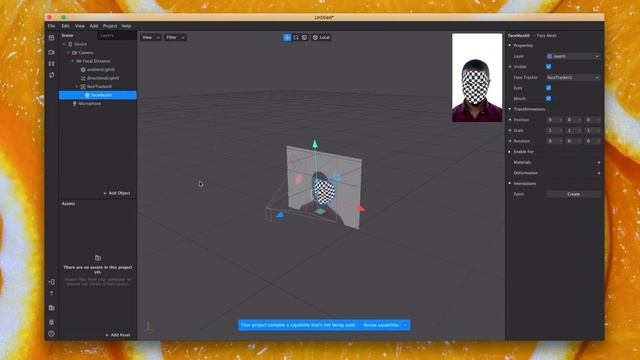The image size is (640, 360).
Task: Collapse the Transformations section
Action: 510,109
